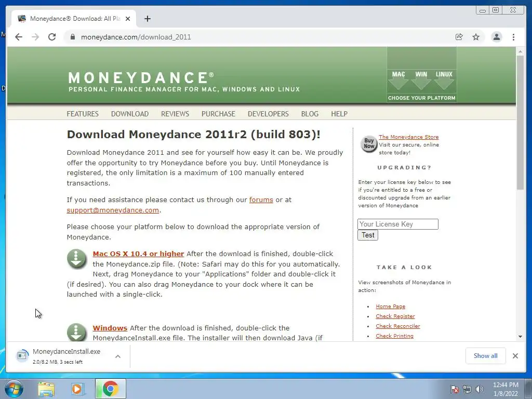Click the 'CHOOSE YOUR PLATFORM' label
Viewport: 532px width, 399px height.
coord(421,98)
